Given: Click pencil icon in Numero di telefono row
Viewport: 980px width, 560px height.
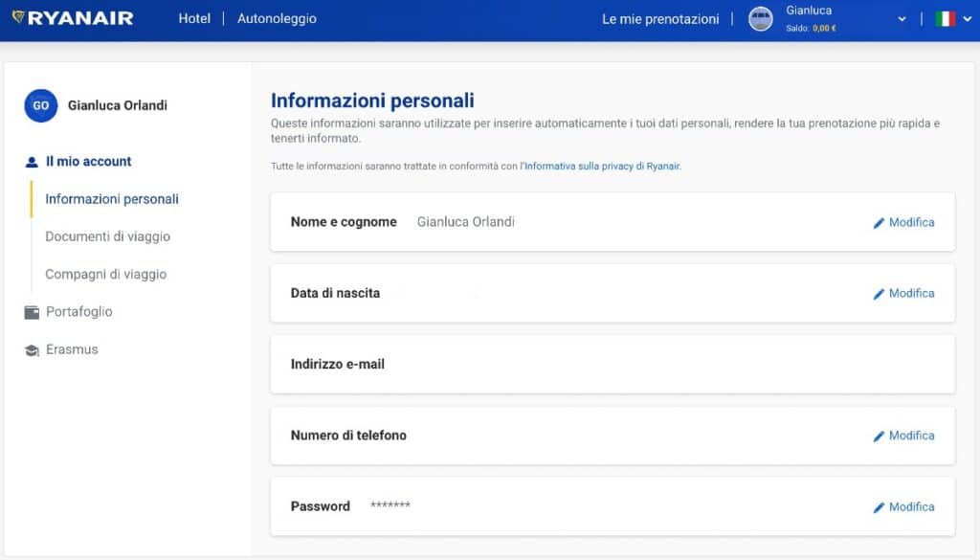Looking at the screenshot, I should (x=879, y=437).
